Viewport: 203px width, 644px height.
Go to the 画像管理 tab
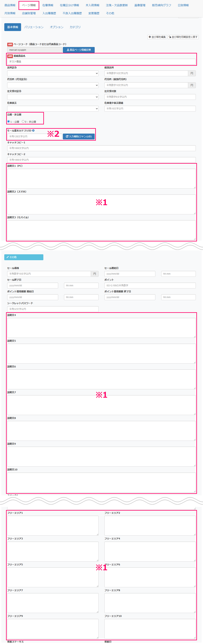click(x=140, y=5)
